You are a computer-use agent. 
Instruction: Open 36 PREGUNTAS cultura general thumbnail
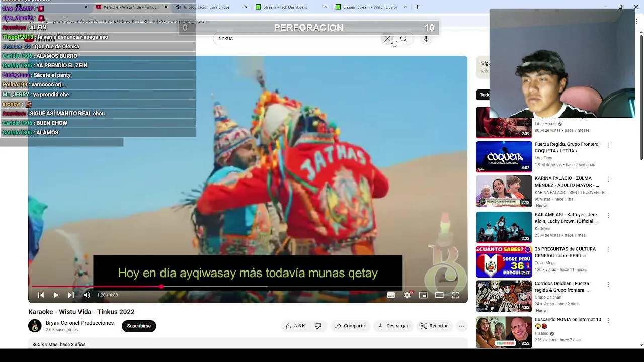[x=504, y=261]
